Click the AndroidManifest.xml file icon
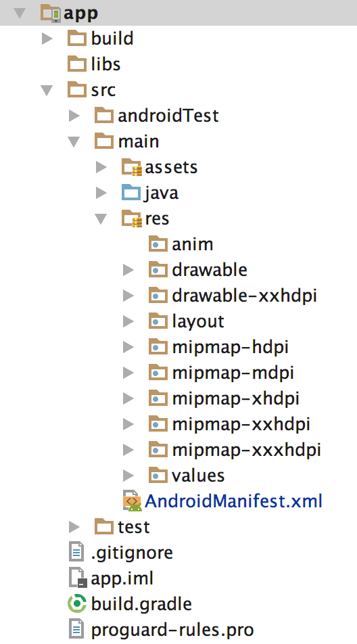Viewport: 357px width, 644px height. 132,501
